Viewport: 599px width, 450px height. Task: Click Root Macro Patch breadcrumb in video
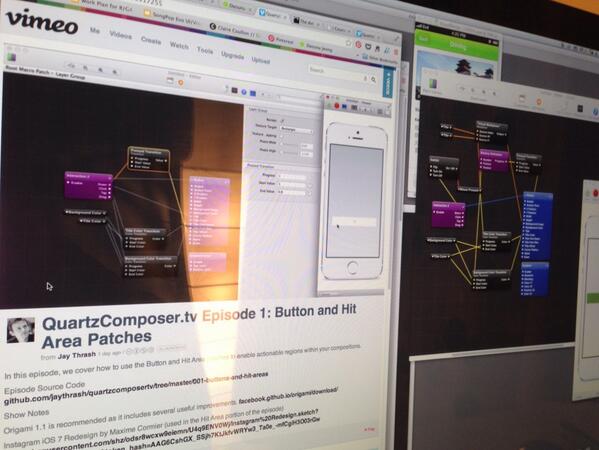click(x=27, y=70)
